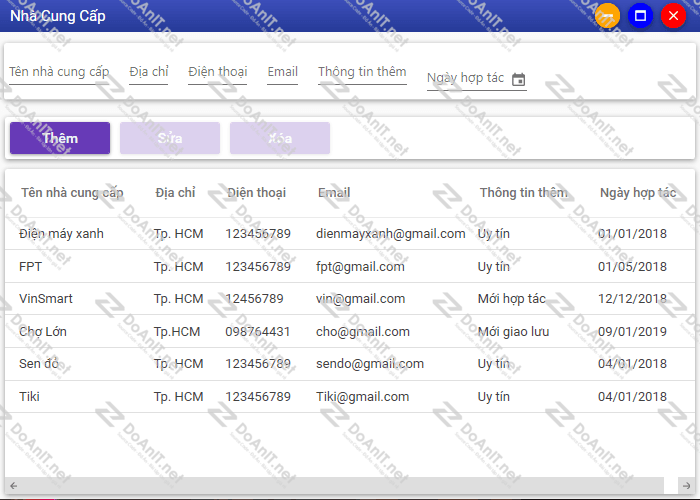Click phone number 12456789 cell
The image size is (700, 500).
(x=254, y=299)
